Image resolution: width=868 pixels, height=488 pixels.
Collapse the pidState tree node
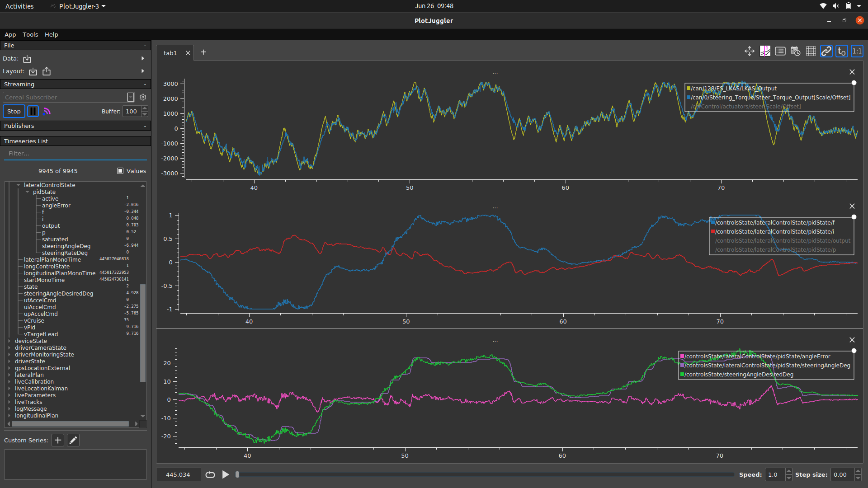[x=28, y=192]
